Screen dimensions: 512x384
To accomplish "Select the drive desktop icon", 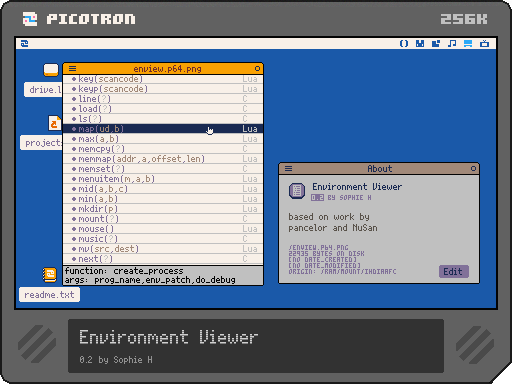I will coord(51,70).
